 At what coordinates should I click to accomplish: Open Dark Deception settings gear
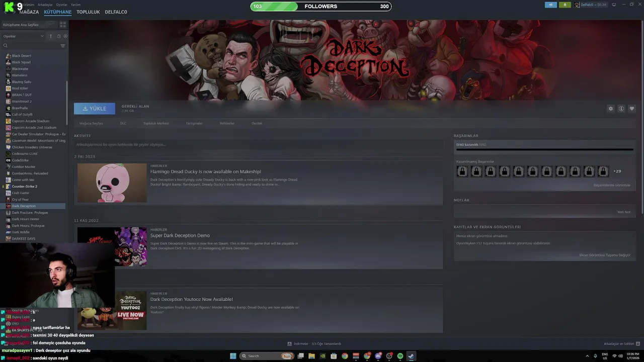(x=611, y=109)
